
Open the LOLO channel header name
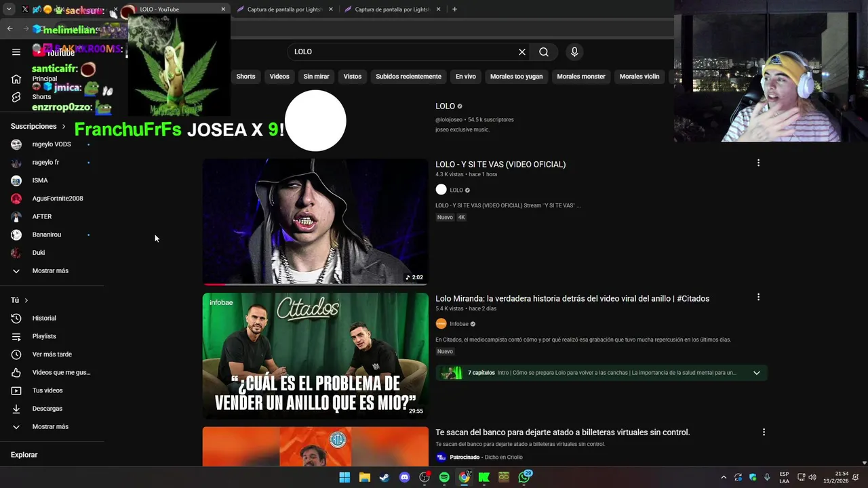[445, 106]
